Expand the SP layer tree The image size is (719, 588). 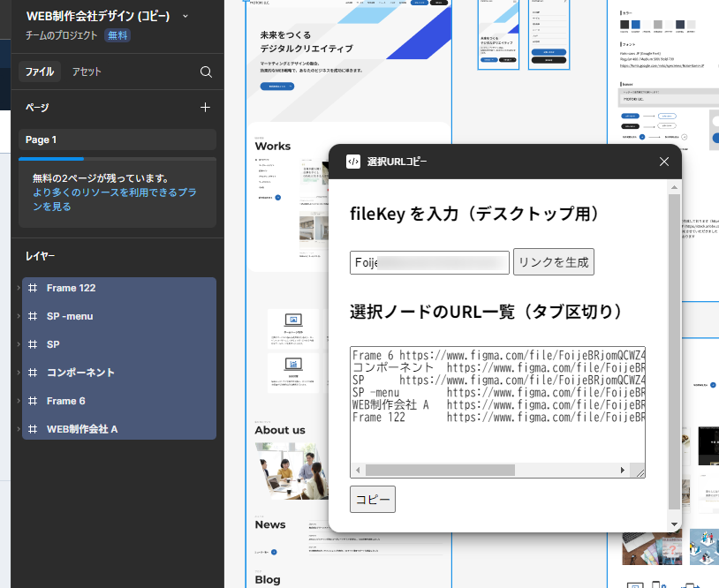[19, 344]
